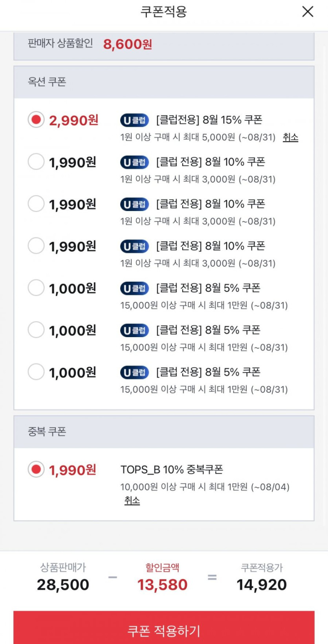Image resolution: width=328 pixels, height=644 pixels.
Task: Pick the third 1,990원 10% coupon radio
Action: tap(36, 246)
